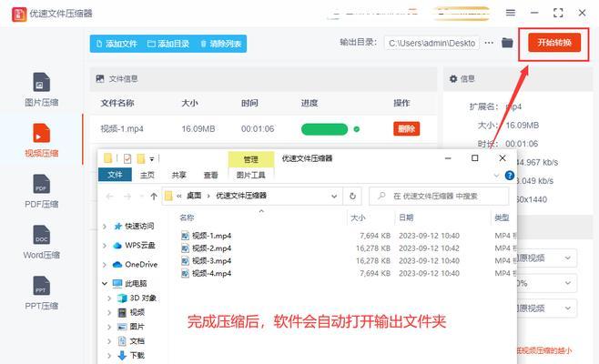The width and height of the screenshot is (599, 364).
Task: Collapse the 此电脑 tree node
Action: tap(105, 283)
